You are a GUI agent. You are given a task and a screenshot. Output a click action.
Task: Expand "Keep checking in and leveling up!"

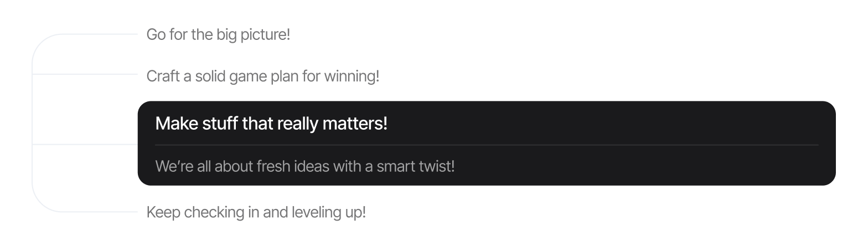(256, 212)
